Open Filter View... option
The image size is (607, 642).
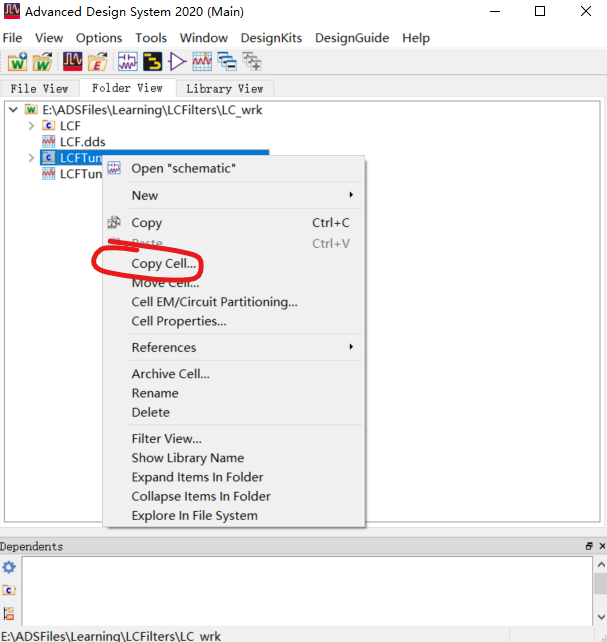click(x=234, y=439)
